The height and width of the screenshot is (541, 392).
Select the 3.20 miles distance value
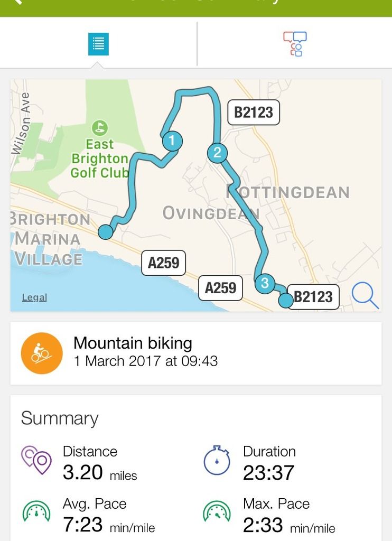[100, 472]
